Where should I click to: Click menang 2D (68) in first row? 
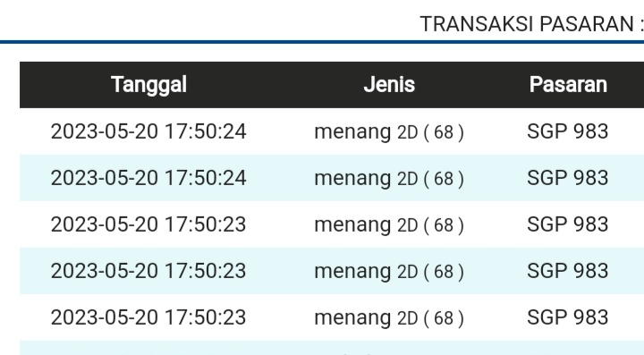(389, 132)
